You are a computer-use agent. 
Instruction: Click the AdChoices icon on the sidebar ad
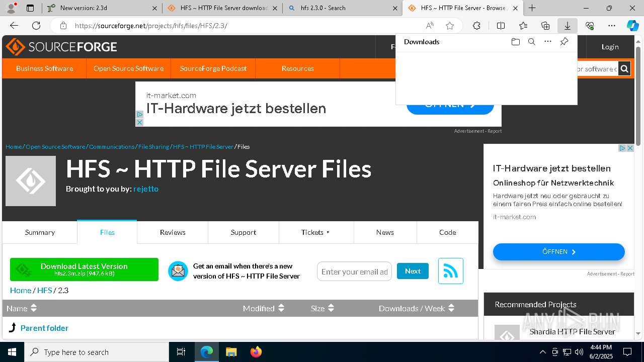pos(622,148)
